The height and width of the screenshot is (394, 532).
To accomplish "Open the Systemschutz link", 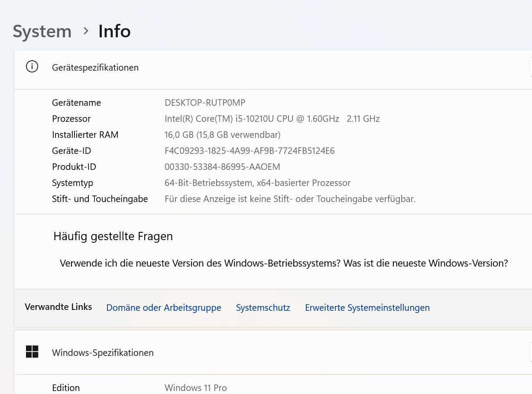I will 263,308.
